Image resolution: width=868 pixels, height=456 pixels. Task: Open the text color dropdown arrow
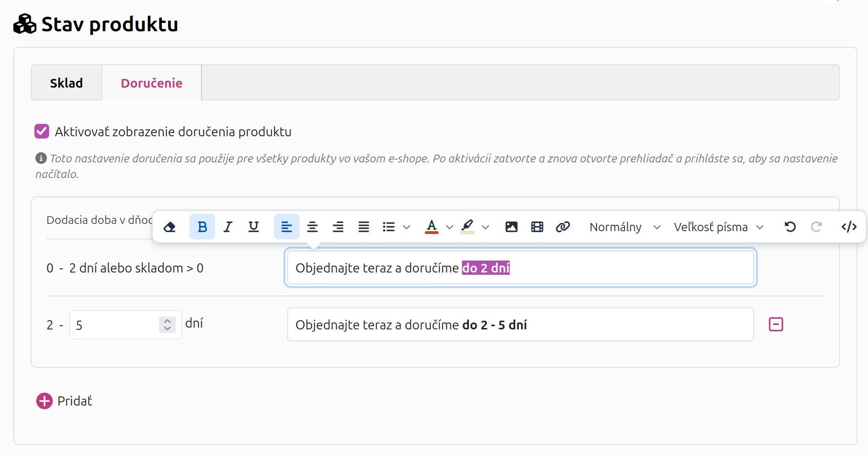(450, 227)
